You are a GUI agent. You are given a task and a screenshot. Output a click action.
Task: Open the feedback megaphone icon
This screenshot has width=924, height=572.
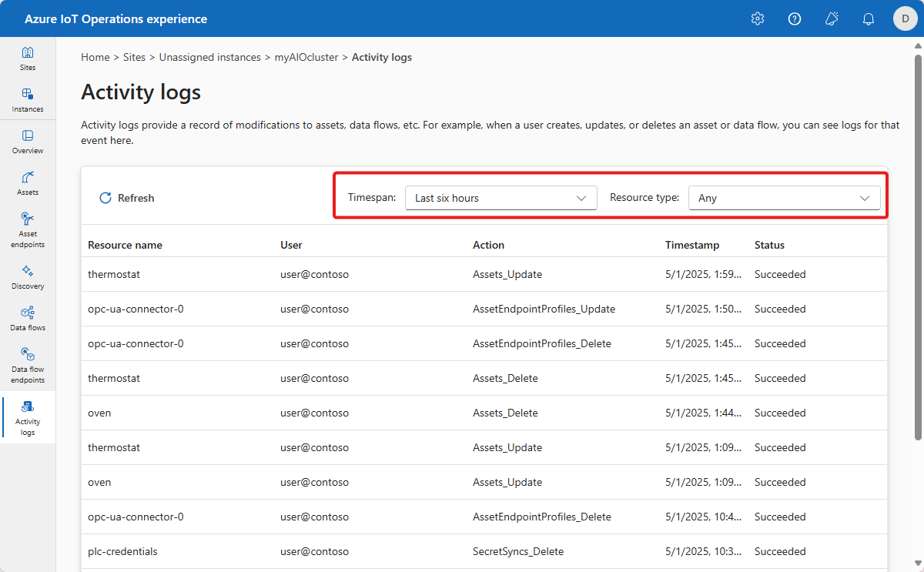coord(832,18)
